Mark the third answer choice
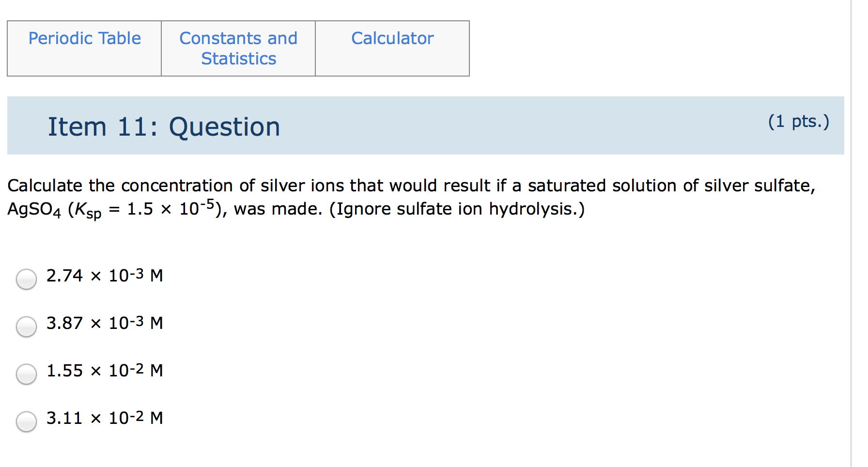The height and width of the screenshot is (467, 868). [x=27, y=374]
